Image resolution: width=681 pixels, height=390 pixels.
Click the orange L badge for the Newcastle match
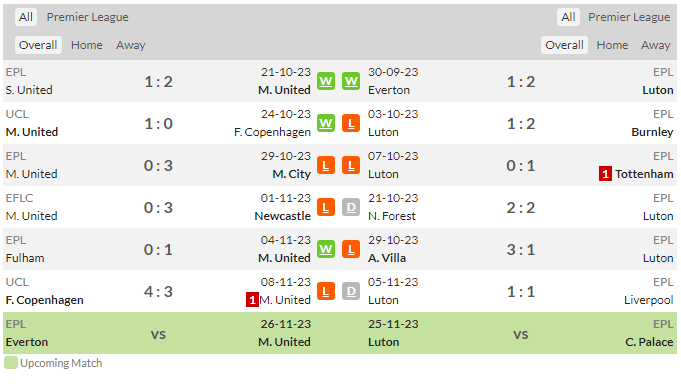[x=326, y=208]
